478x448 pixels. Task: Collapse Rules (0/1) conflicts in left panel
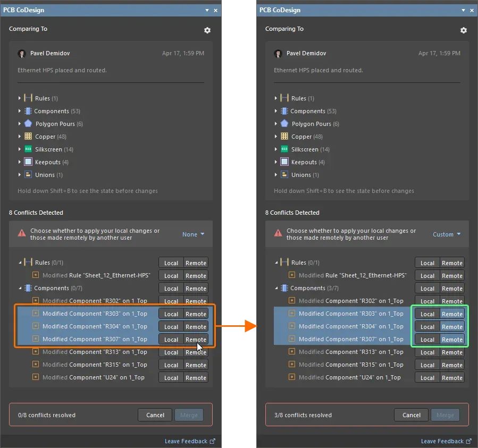pos(20,263)
